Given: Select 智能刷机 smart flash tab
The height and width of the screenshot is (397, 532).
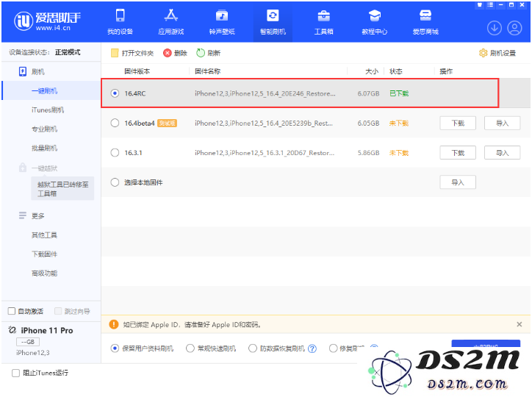Looking at the screenshot, I should pyautogui.click(x=273, y=22).
